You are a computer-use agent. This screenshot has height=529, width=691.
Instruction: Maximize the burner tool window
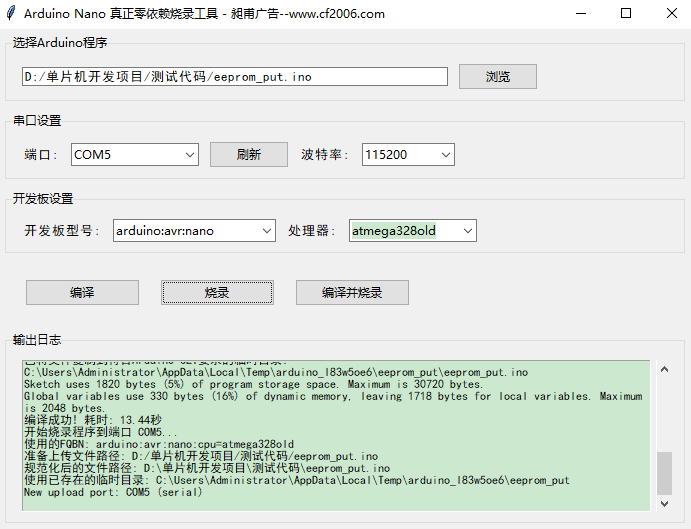pyautogui.click(x=626, y=14)
